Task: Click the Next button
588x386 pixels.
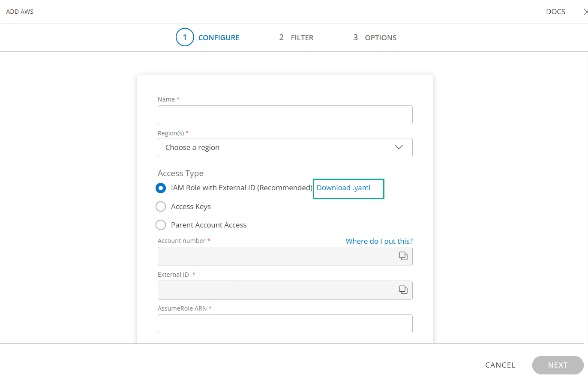Action: pyautogui.click(x=558, y=365)
